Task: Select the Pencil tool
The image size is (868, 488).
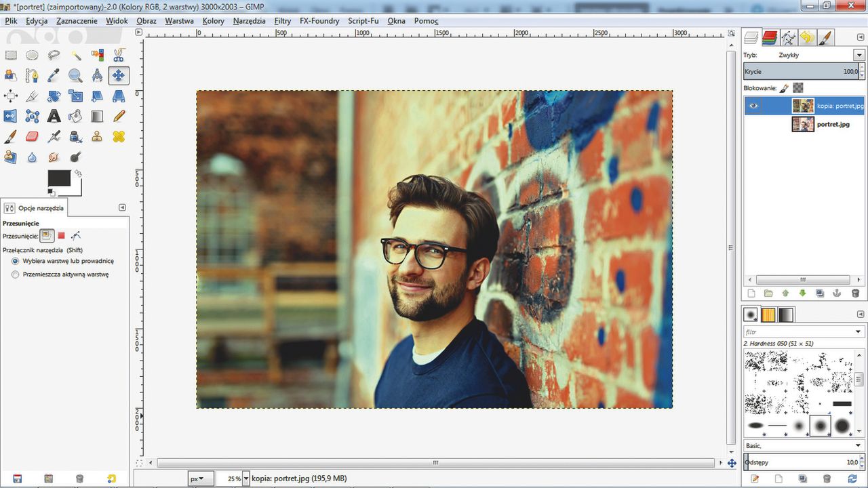Action: click(x=119, y=117)
